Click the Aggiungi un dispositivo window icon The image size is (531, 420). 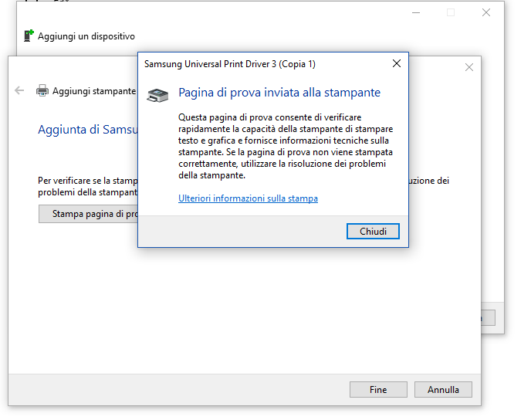(29, 36)
